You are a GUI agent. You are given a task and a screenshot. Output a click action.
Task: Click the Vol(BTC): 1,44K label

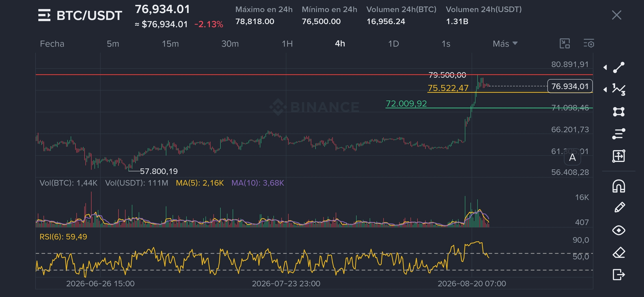[x=69, y=183]
